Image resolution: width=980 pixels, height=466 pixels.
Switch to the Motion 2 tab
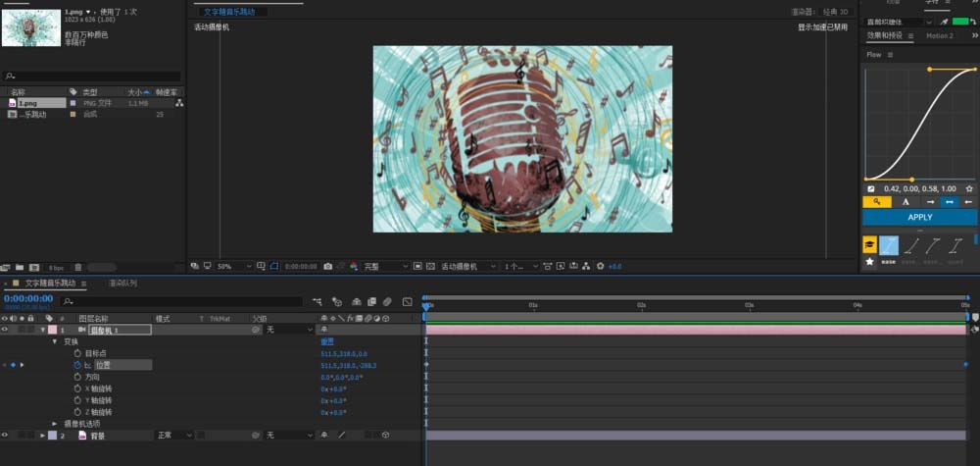[x=939, y=36]
